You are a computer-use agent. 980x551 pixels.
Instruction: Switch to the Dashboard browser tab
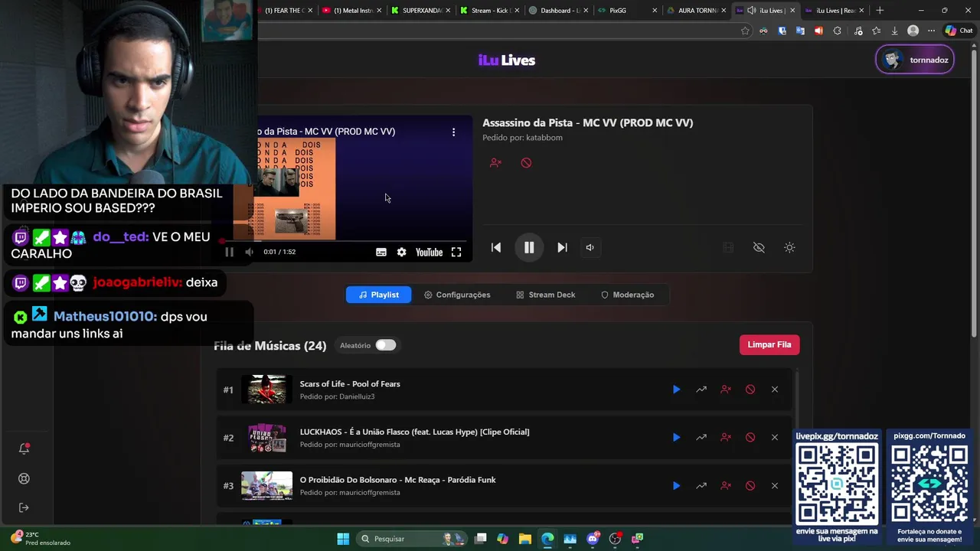click(x=559, y=11)
